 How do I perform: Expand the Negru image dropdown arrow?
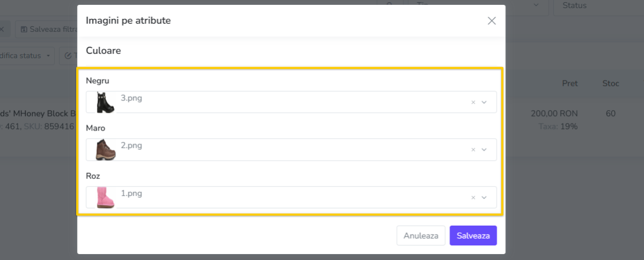[484, 103]
